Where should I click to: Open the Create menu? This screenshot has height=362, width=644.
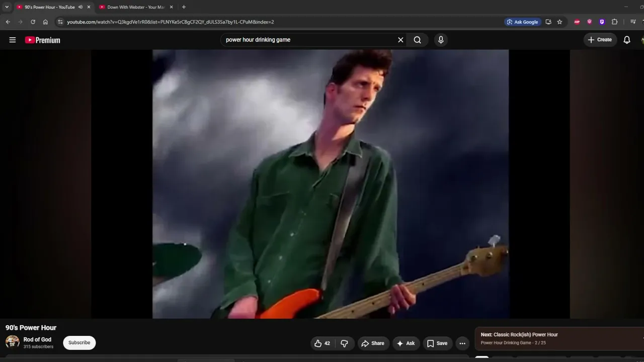(600, 40)
